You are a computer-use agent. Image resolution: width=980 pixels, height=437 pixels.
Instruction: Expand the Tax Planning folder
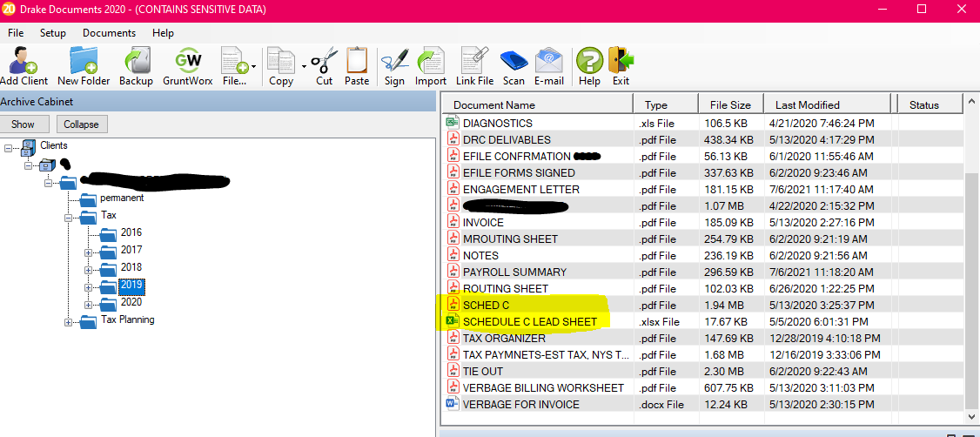[69, 322]
